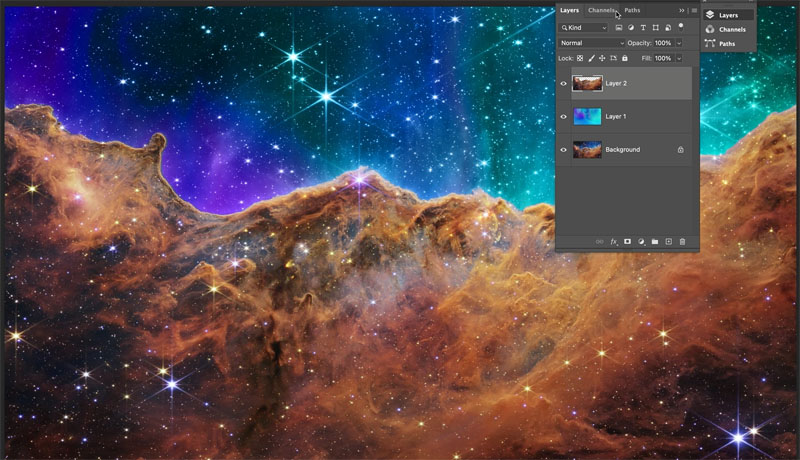Hide Layer 2 with eye icon
Viewport: 800px width, 460px height.
(x=563, y=84)
